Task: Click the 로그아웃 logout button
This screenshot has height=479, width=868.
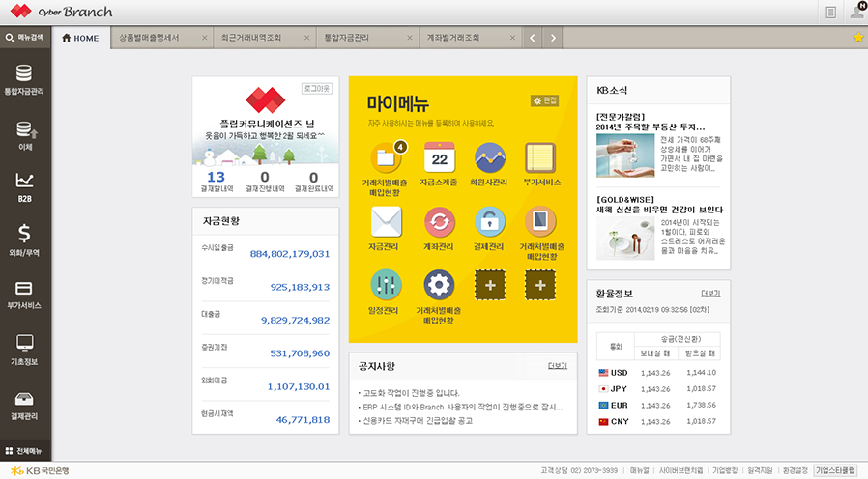Action: point(317,89)
